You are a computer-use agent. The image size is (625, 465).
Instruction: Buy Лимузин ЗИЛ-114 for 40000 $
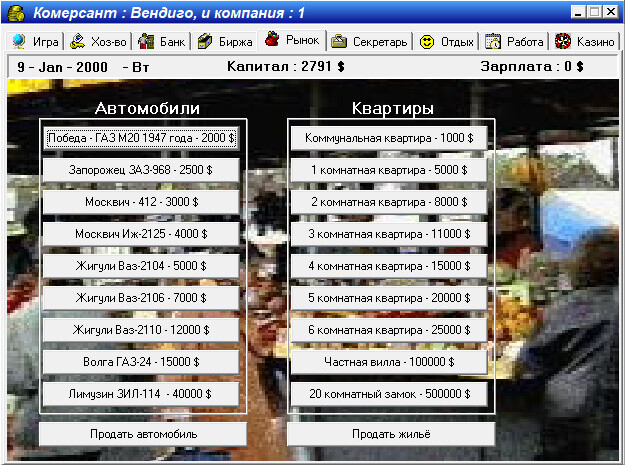(x=141, y=394)
